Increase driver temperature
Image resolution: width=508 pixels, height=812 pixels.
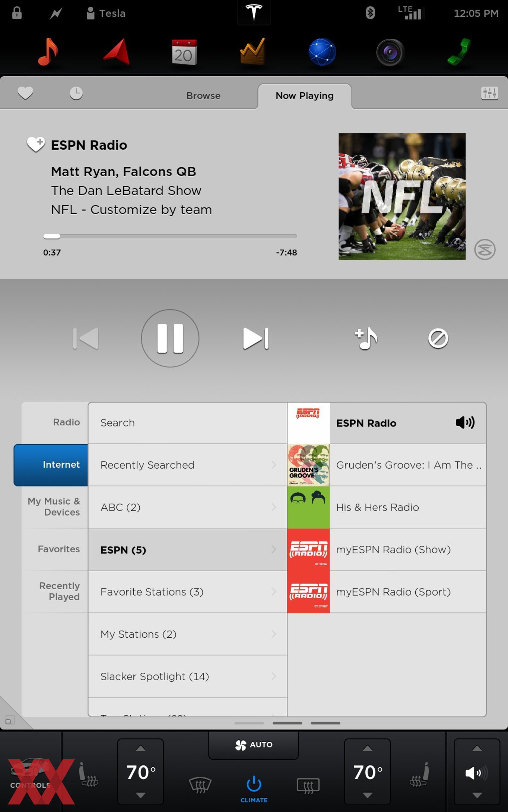pyautogui.click(x=140, y=749)
